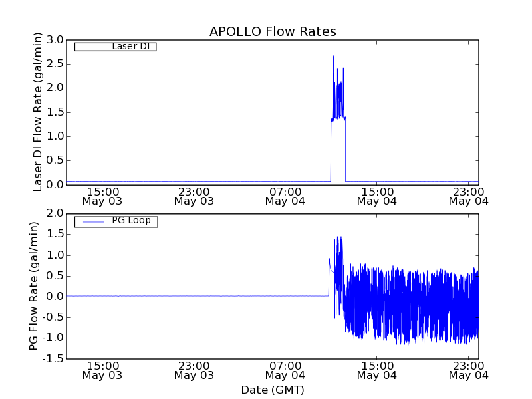Click "23:00 May 03" under the Laser DI plot

tap(194, 196)
